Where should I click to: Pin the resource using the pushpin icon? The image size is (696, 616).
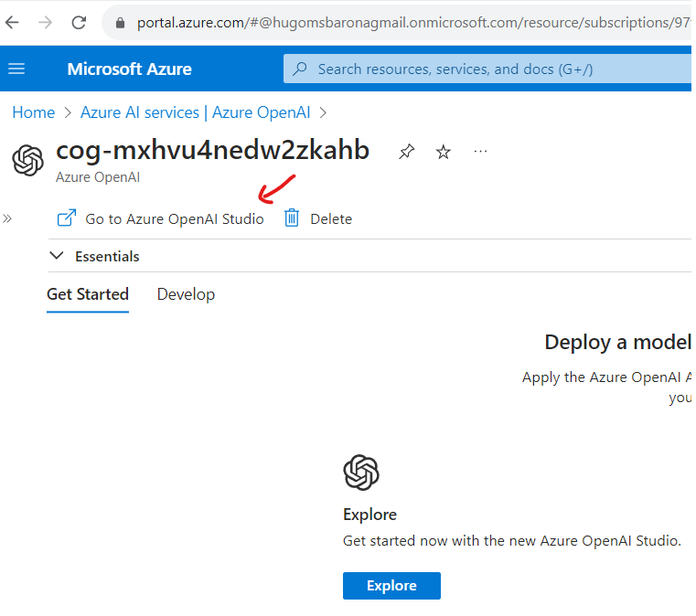407,153
